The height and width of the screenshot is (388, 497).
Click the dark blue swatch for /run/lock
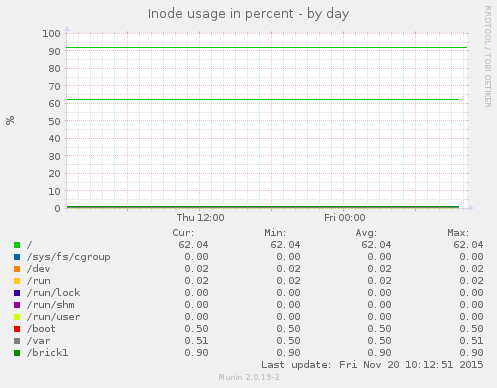click(x=17, y=293)
